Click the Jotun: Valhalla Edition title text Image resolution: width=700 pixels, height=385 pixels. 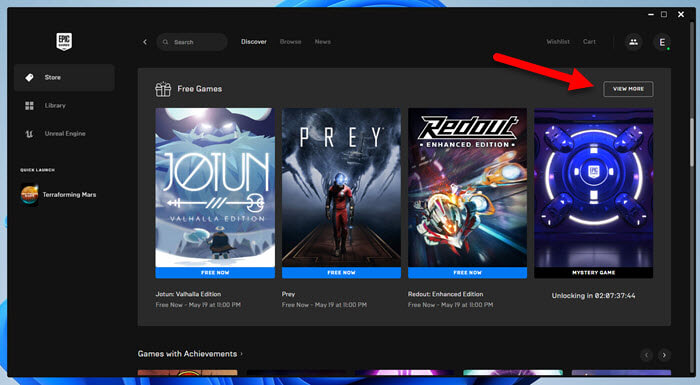pyautogui.click(x=188, y=294)
